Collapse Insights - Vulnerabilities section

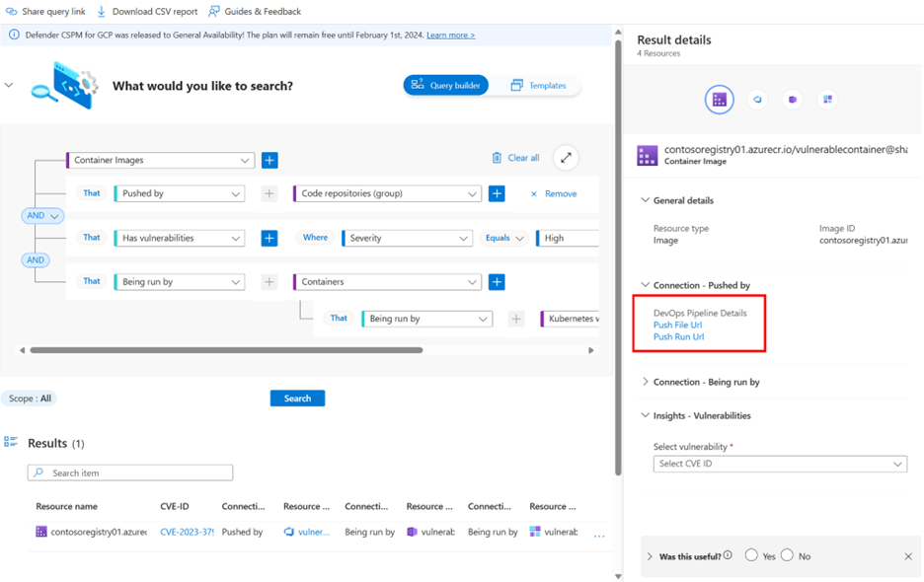(x=646, y=415)
